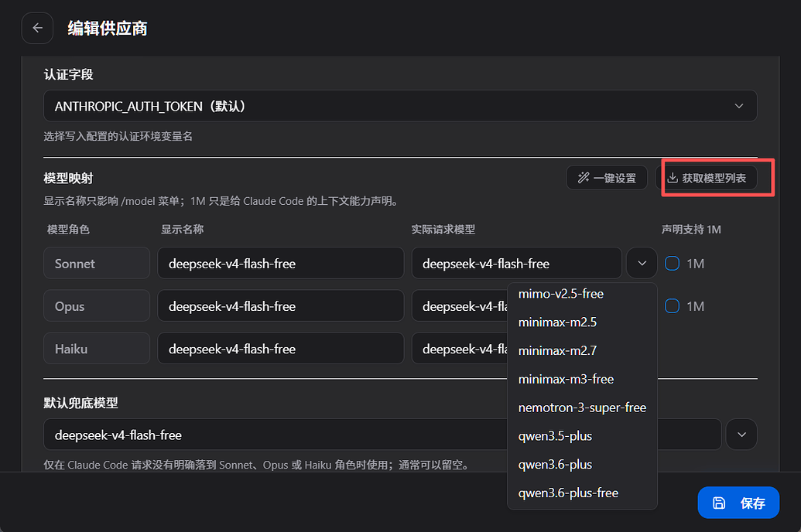Screen dimensions: 801x532
Task: Pick nemotron-3-super-free model option
Action: [x=582, y=408]
